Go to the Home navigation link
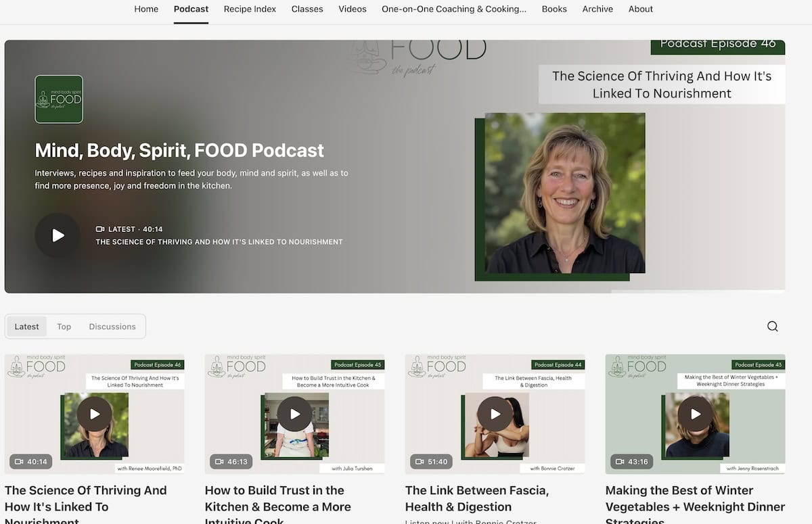 point(146,9)
